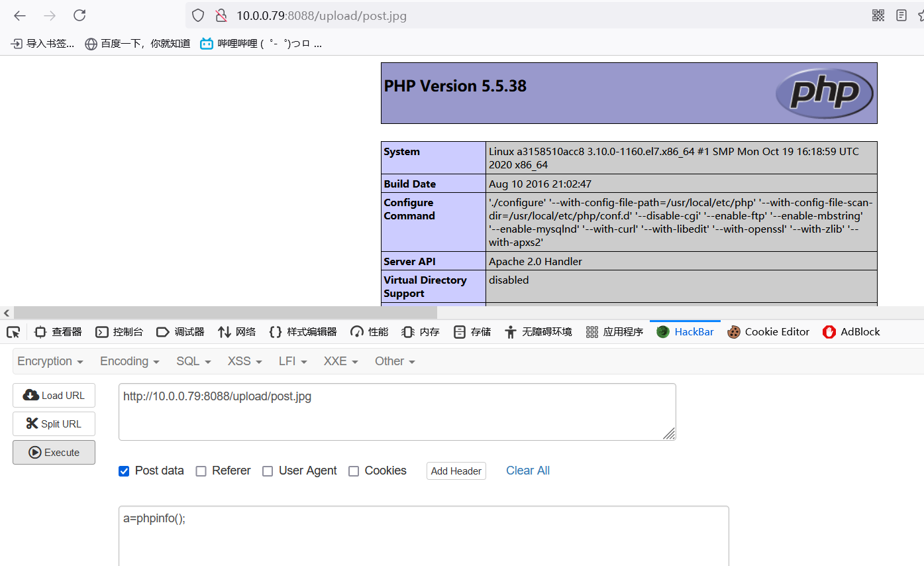
Task: Click the post data text area
Action: (x=424, y=536)
